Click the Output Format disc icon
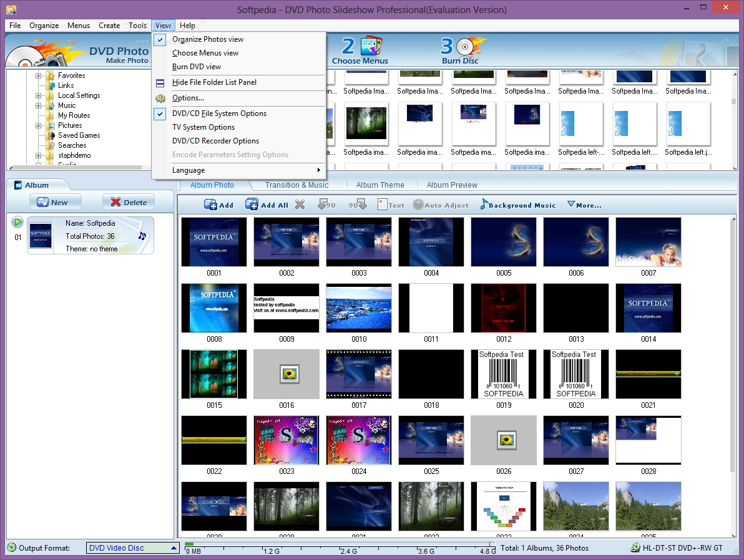 (12, 548)
